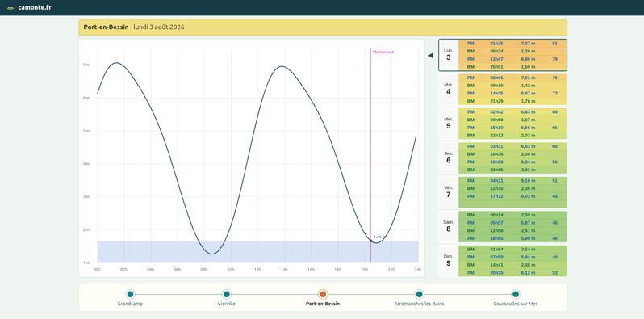
Task: Click the orange Port-en-Bessin station dot
Action: 323,294
